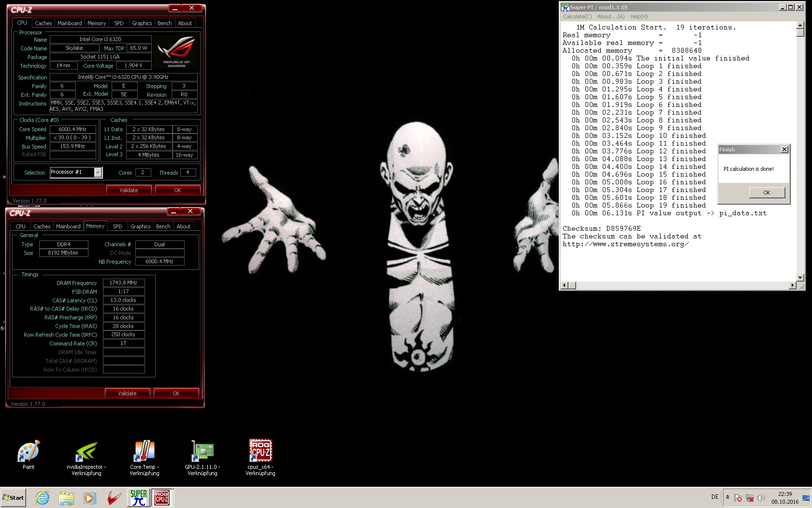Click the Level 3 4 MBytes cache field
Screen dimensions: 812x508
[149, 155]
